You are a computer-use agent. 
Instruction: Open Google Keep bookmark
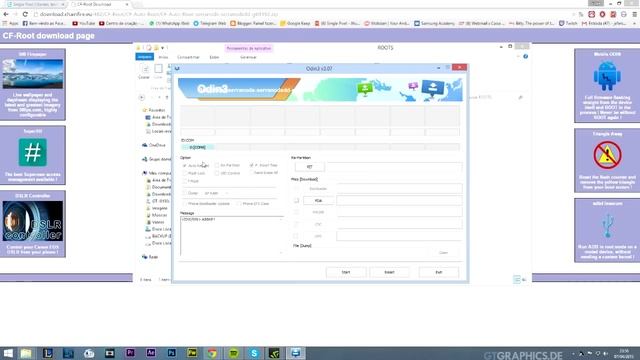coord(295,23)
